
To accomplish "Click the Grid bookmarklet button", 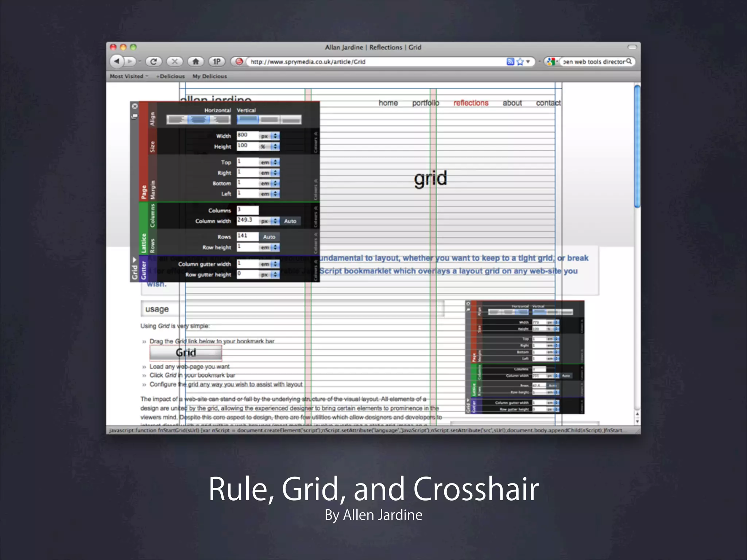I will point(186,353).
